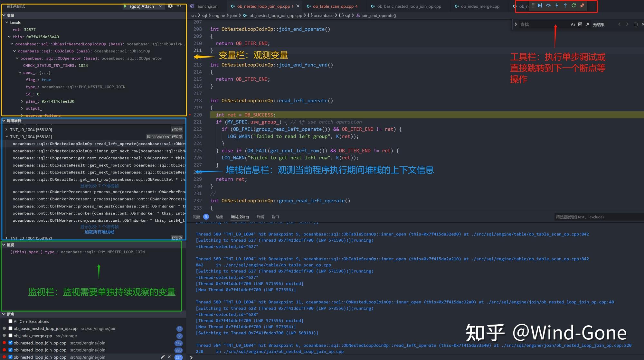Uncheck the ob_nested_loop_join_op.cpp breakpoint at line 149
This screenshot has width=644, height=360.
tap(10, 343)
